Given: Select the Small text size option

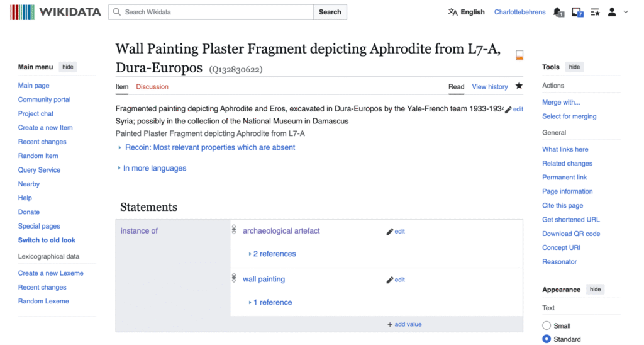Looking at the screenshot, I should (x=547, y=325).
